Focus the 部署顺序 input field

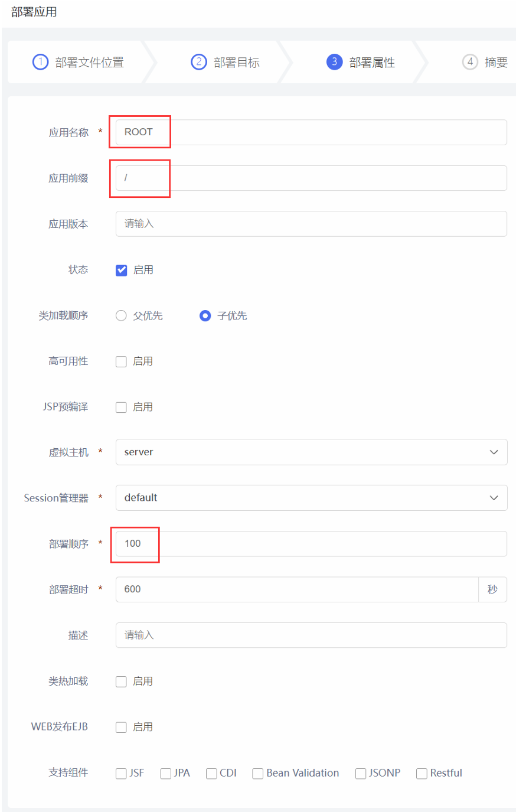coord(311,544)
